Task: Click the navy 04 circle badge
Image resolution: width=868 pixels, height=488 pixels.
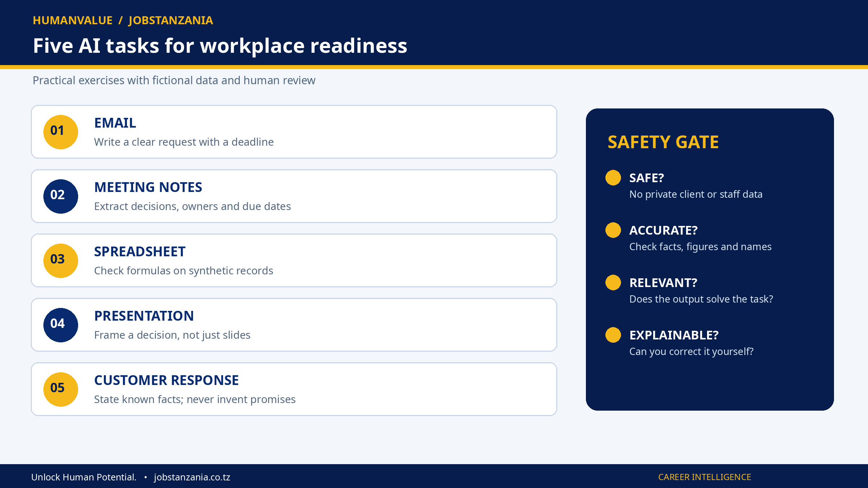Action: click(61, 325)
